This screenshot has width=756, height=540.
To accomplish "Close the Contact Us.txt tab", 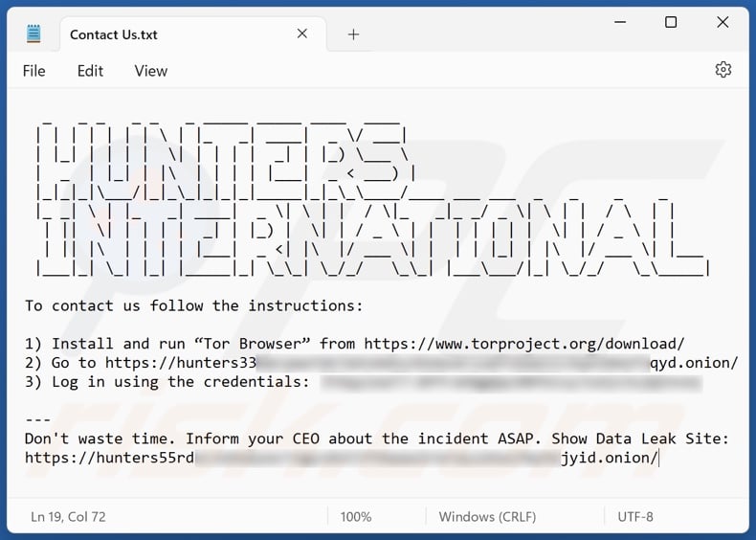I will tap(302, 34).
